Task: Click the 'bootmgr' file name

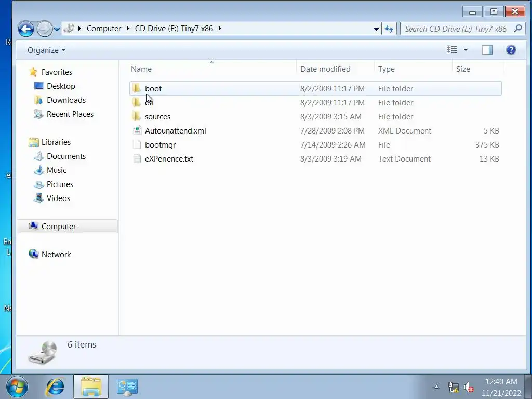Action: [160, 145]
